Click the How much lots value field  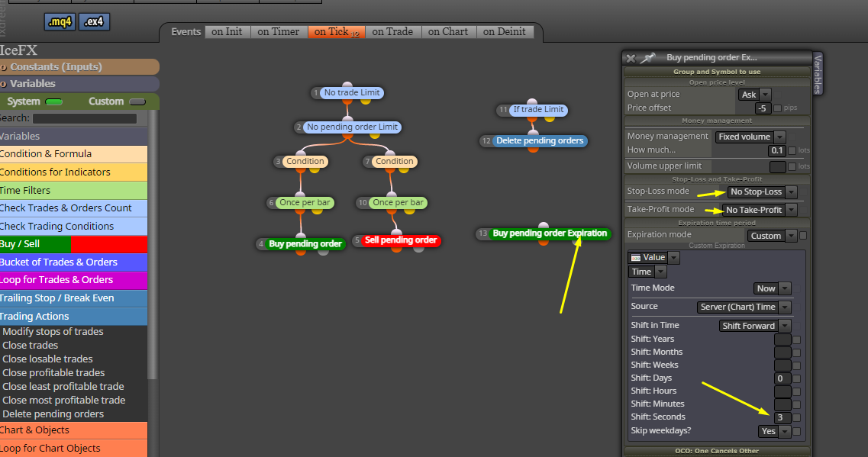777,150
